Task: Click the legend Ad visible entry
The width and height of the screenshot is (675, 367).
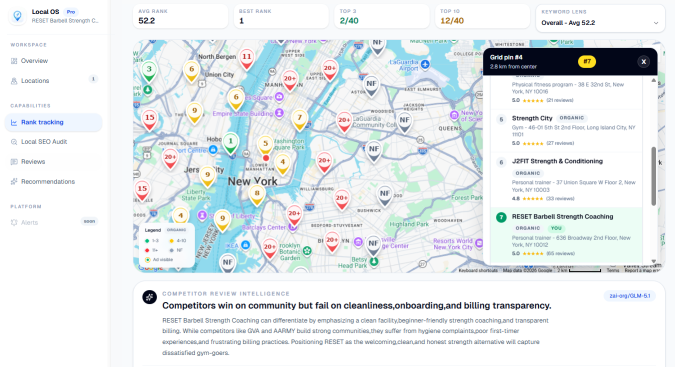Action: coord(159,259)
